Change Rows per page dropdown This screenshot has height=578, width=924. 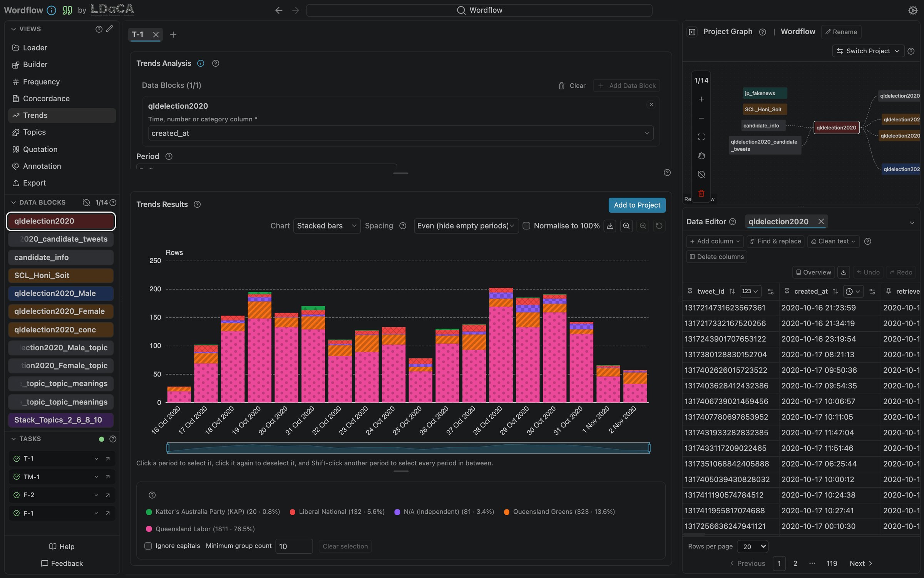pos(752,546)
